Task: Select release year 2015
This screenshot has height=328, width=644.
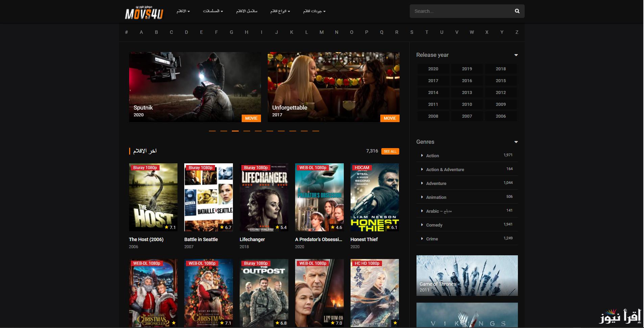Action: pos(501,80)
